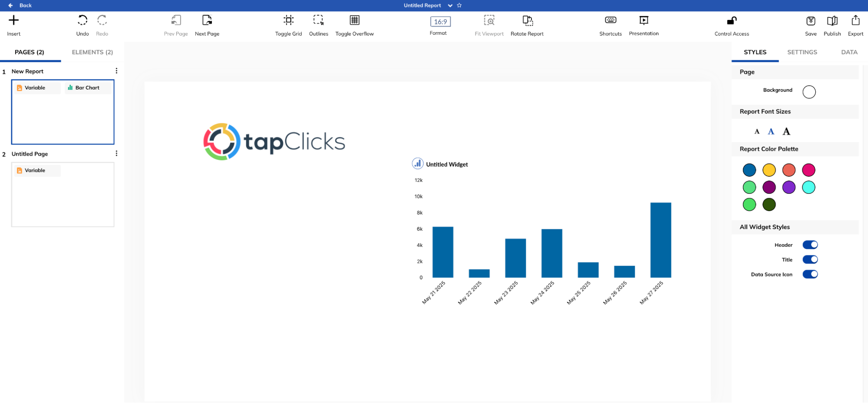Click the Control Access lock icon

coord(731,20)
